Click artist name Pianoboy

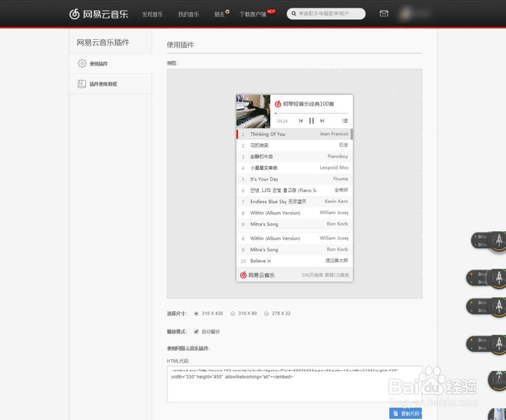pyautogui.click(x=338, y=156)
